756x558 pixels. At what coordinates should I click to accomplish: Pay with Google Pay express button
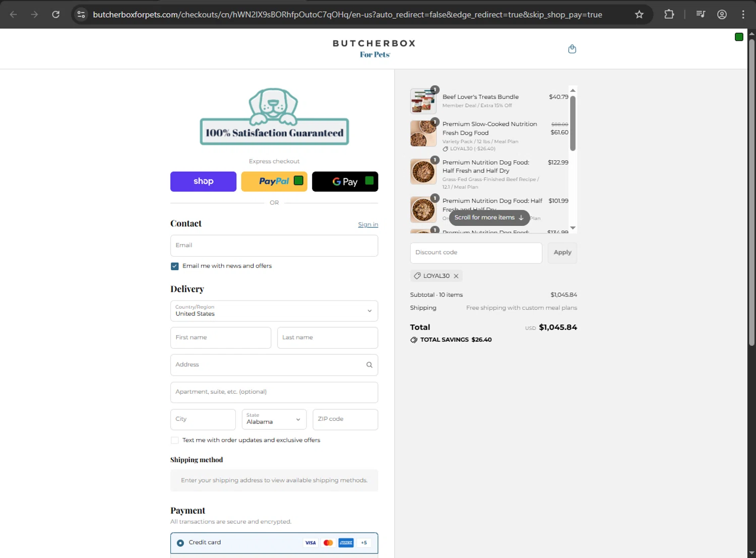345,181
